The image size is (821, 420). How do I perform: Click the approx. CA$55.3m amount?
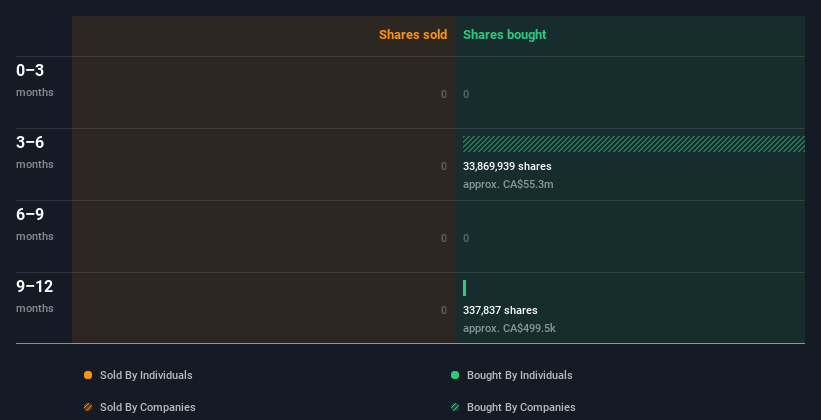click(x=508, y=184)
